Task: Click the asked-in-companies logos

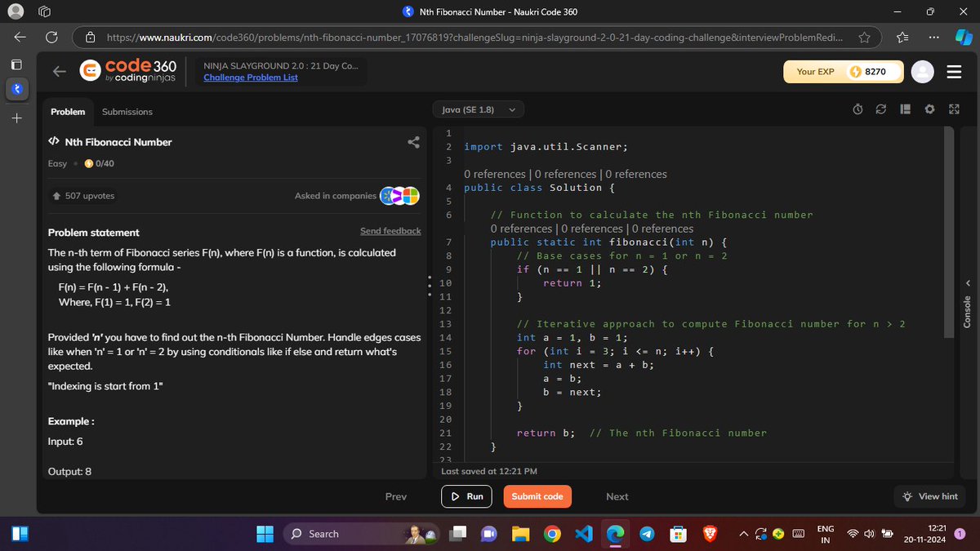Action: [x=400, y=196]
